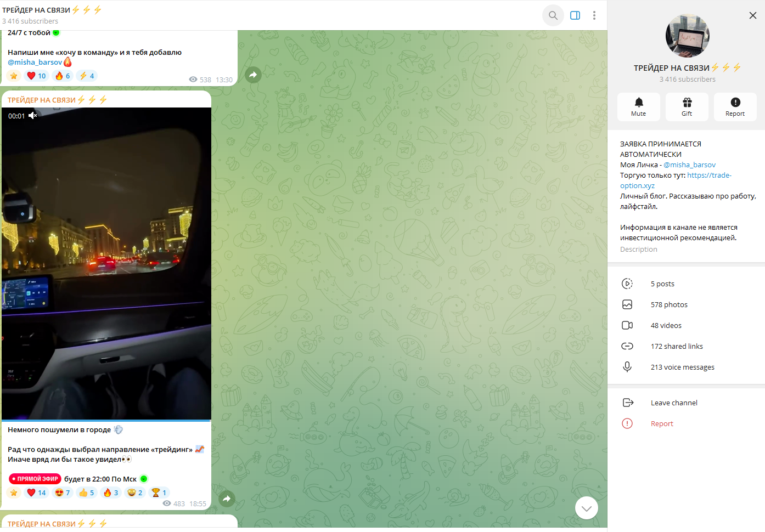Screen dimensions: 765x532
Task: Add thumbs-up reaction with count 5
Action: click(x=87, y=493)
